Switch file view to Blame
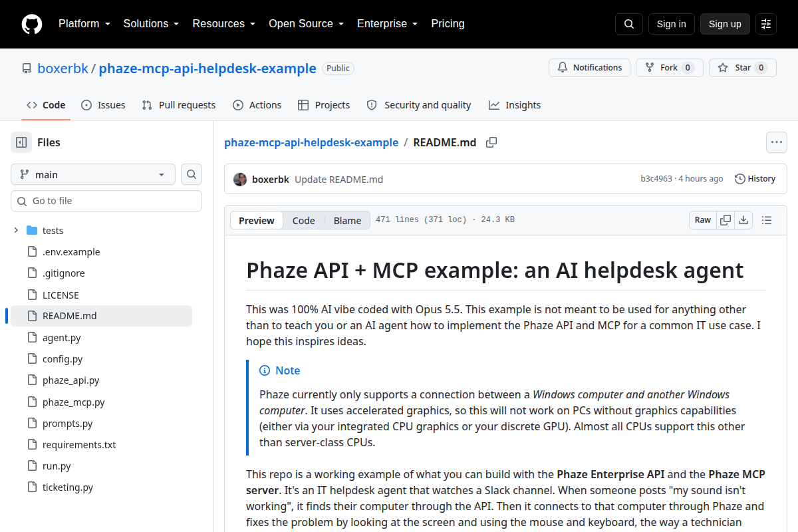 (348, 221)
